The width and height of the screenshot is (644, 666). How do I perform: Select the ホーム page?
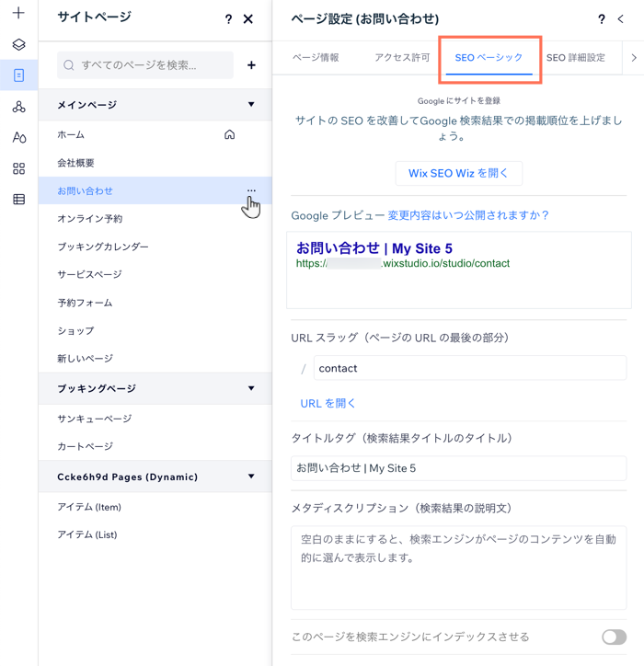tap(155, 134)
